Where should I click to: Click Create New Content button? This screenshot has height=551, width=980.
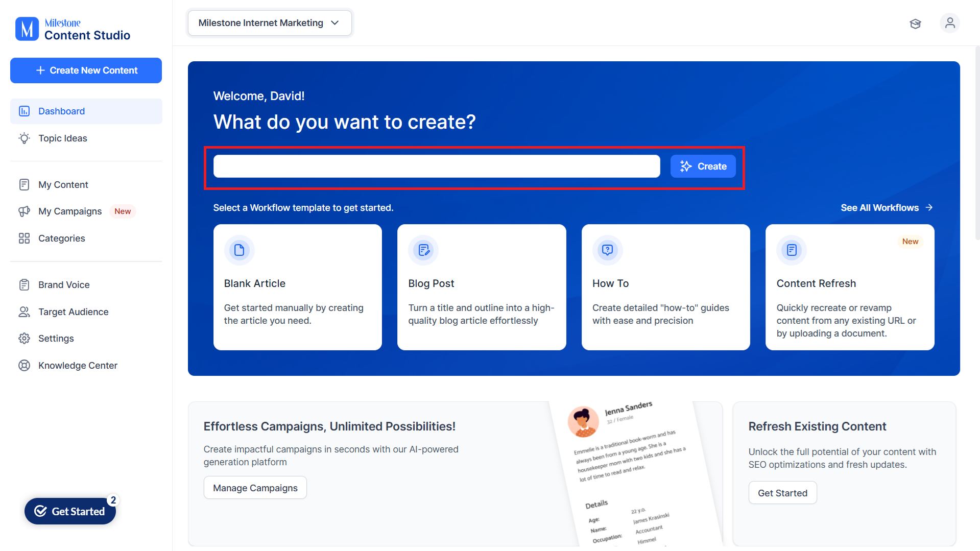(86, 70)
